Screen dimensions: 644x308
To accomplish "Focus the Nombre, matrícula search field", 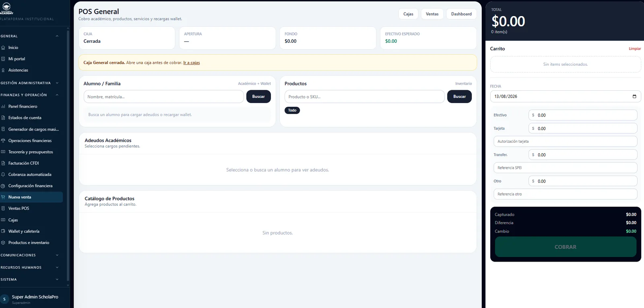I will pyautogui.click(x=164, y=97).
